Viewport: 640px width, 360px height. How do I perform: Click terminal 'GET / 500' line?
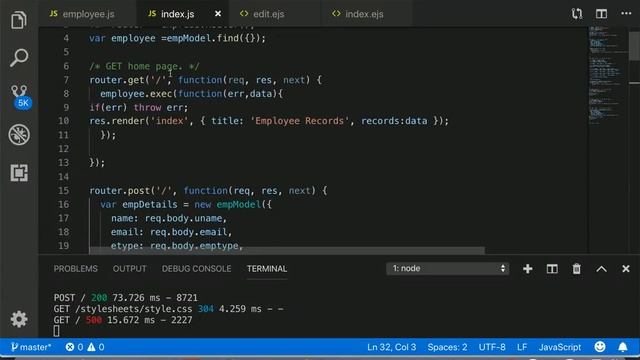click(x=122, y=320)
